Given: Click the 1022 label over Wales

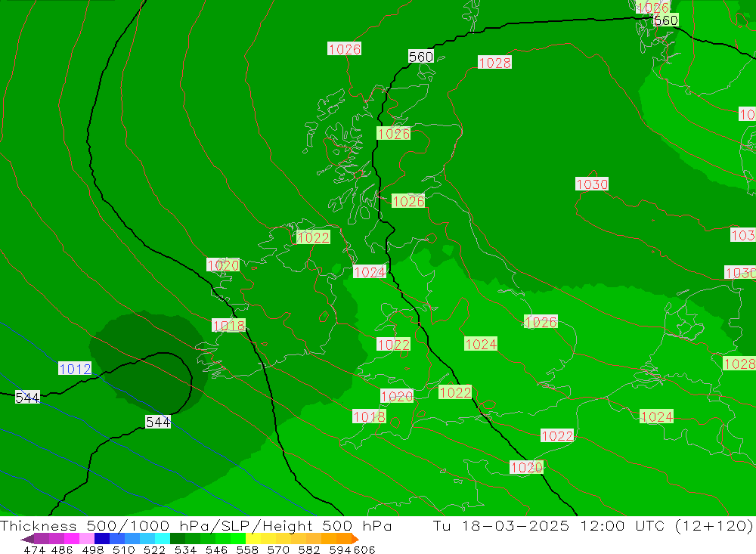Looking at the screenshot, I should (393, 344).
